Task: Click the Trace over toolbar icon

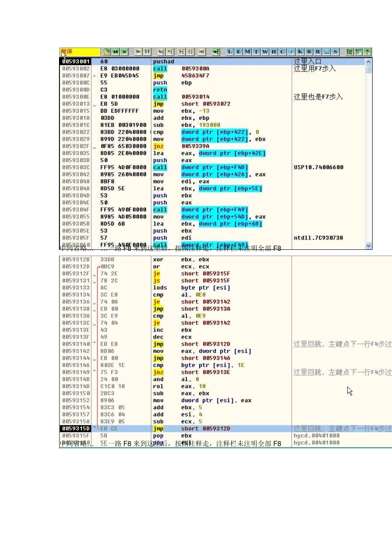Action: coord(190,52)
